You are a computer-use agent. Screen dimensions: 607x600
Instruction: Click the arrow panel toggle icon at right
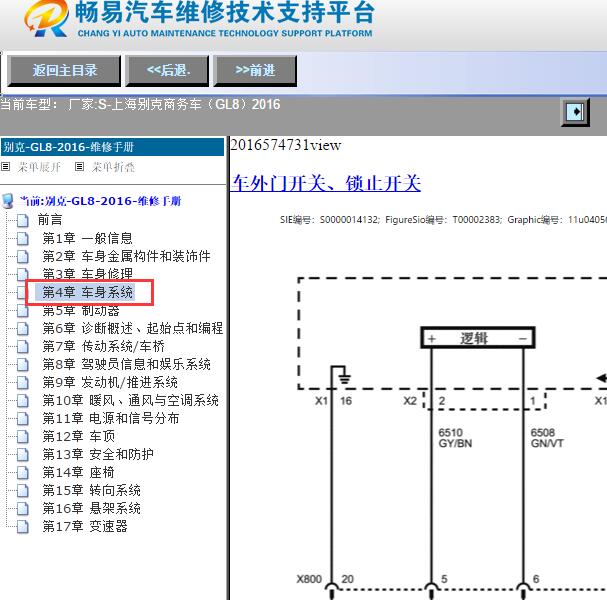click(576, 112)
